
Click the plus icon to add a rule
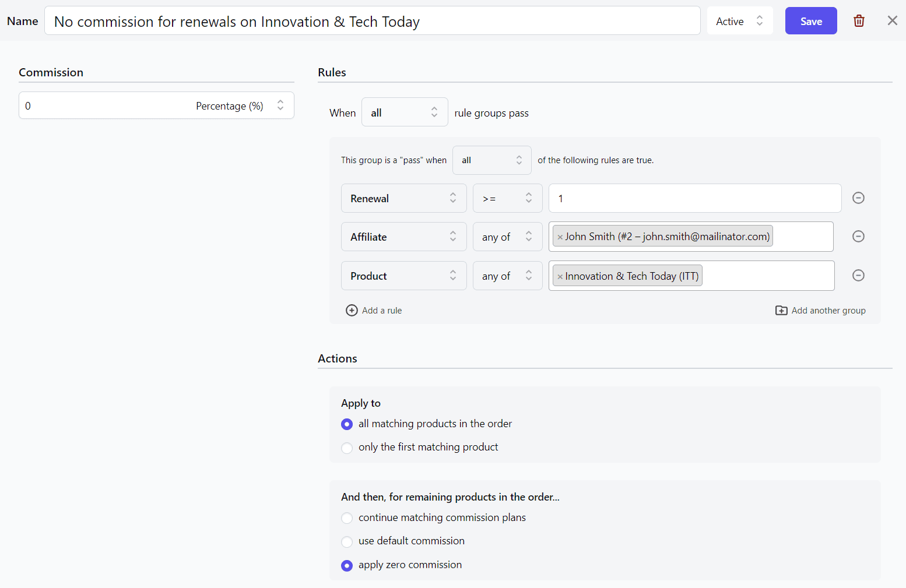pyautogui.click(x=352, y=311)
